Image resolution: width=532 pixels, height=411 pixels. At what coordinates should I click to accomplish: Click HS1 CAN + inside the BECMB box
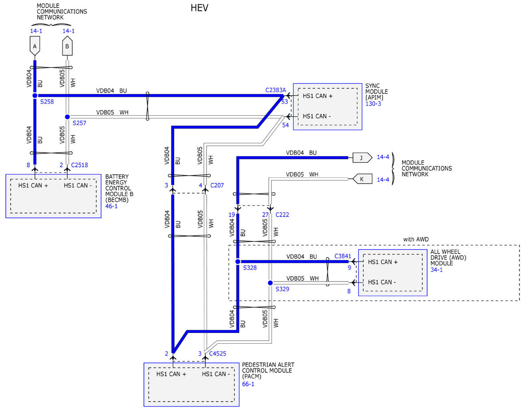tap(33, 185)
